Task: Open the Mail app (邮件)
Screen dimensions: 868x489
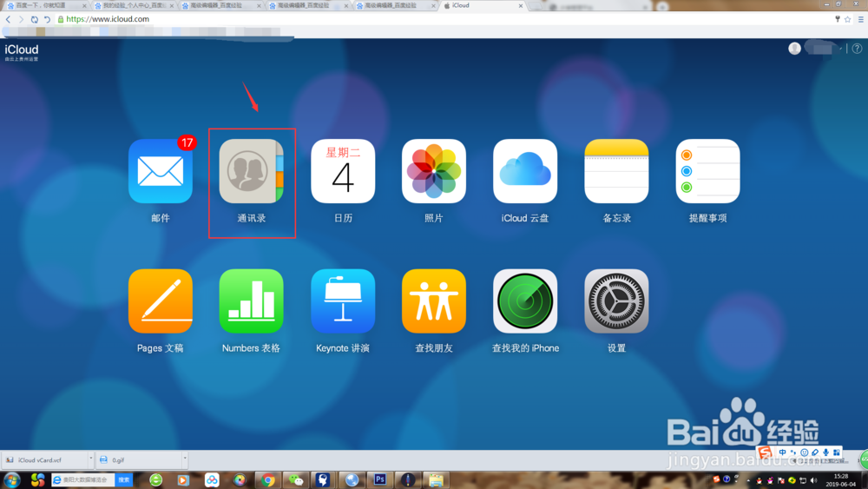Action: [161, 171]
